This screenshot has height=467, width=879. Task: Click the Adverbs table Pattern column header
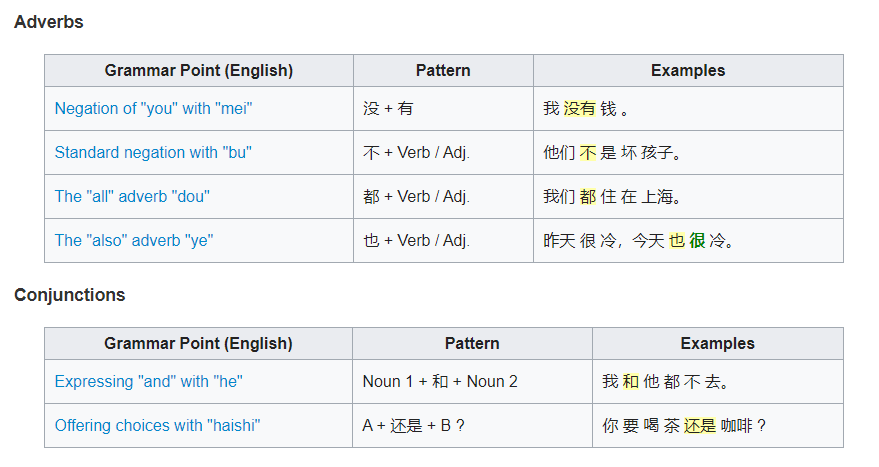pyautogui.click(x=443, y=71)
